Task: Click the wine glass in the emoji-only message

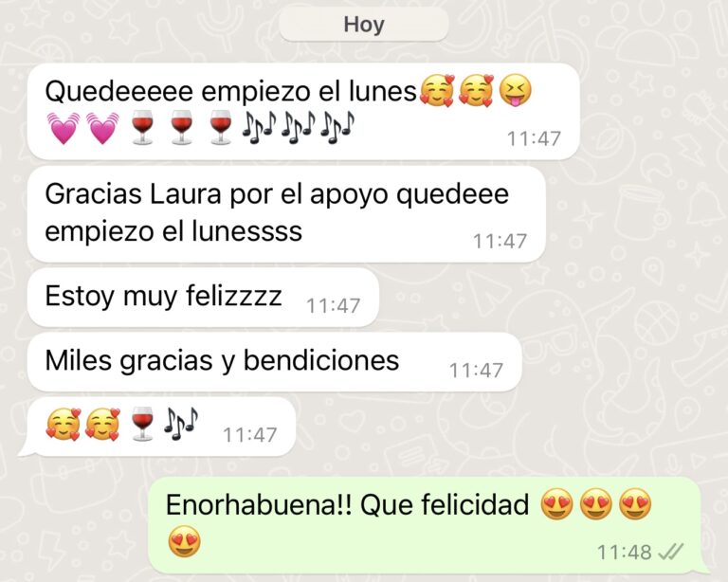Action: pos(142,424)
